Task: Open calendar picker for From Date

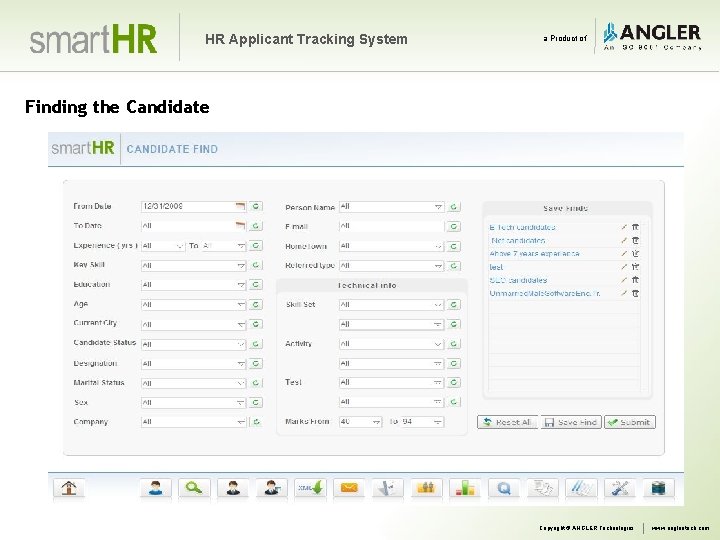Action: (x=240, y=207)
